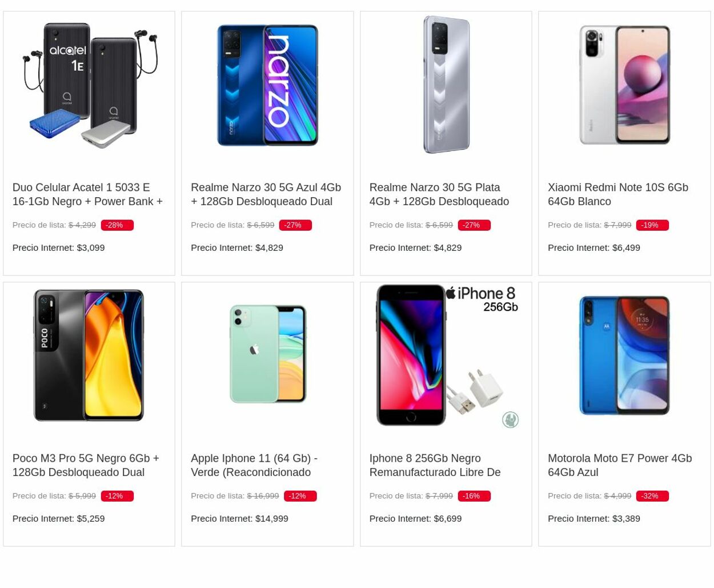Click the Alcatel 1E product thumbnail

(x=89, y=85)
